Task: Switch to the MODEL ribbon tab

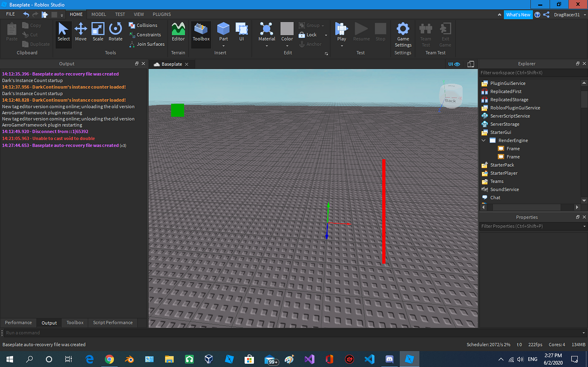Action: pos(99,14)
